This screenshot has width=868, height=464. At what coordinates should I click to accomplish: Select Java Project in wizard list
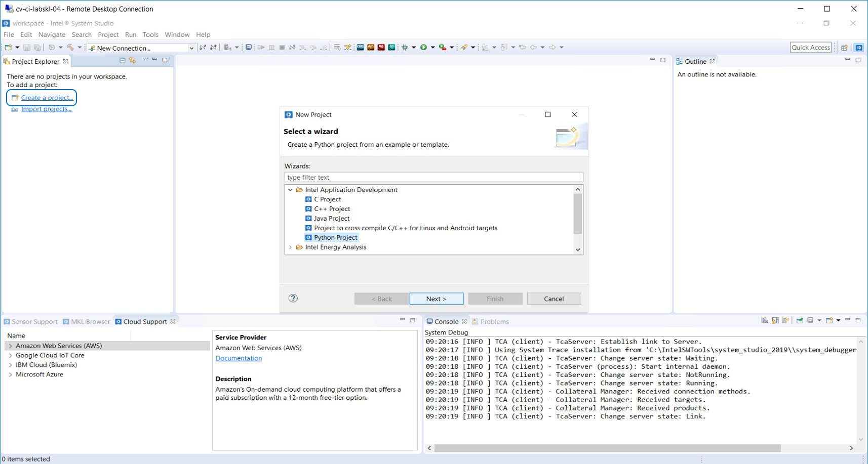click(327, 219)
